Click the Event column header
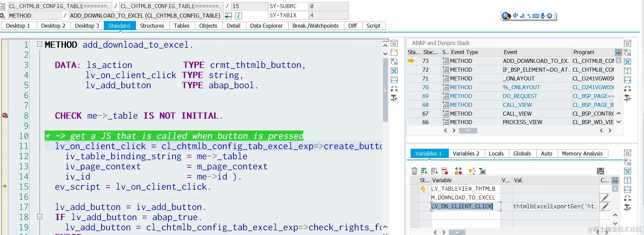644x235 pixels. pyautogui.click(x=537, y=52)
